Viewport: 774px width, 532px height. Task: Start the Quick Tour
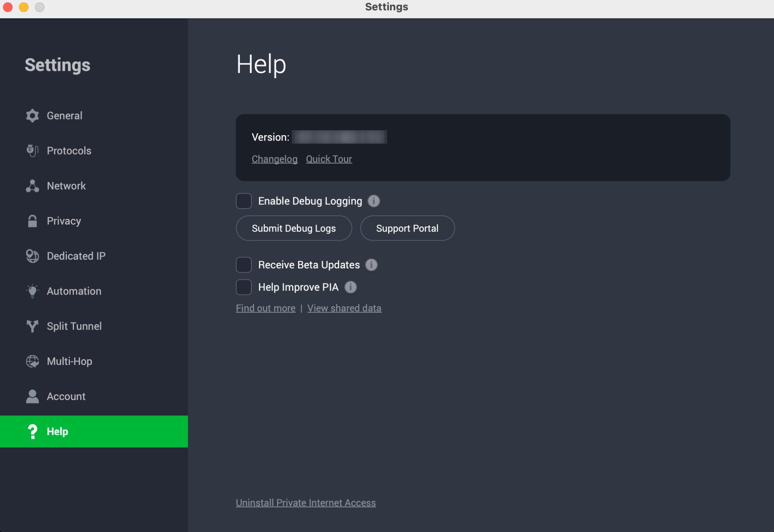coord(329,159)
